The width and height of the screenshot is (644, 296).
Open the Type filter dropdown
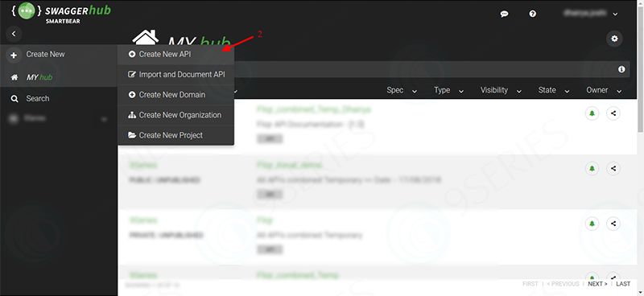[x=449, y=90]
